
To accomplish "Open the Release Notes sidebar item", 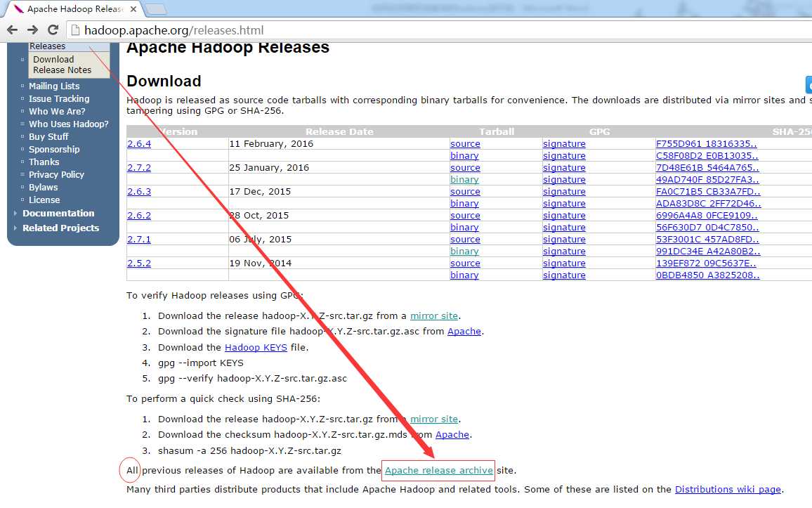I will pyautogui.click(x=62, y=70).
